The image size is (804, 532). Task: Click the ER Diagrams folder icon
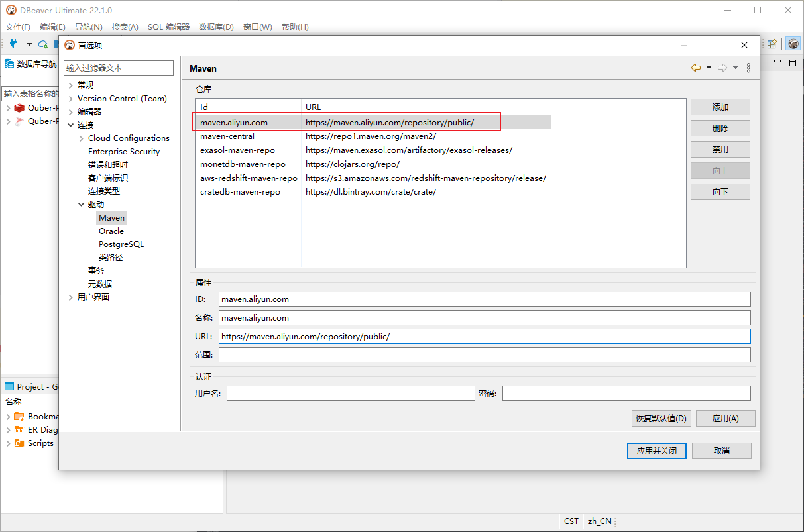pos(19,430)
